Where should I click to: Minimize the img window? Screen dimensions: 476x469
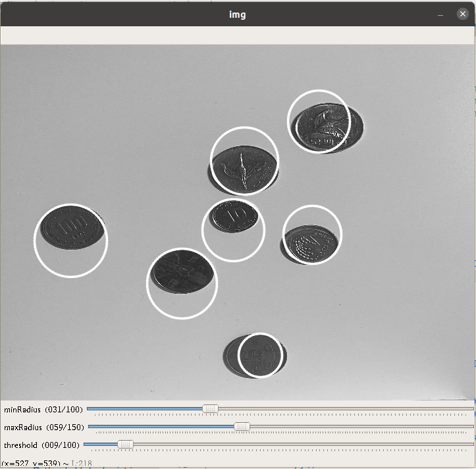(440, 14)
